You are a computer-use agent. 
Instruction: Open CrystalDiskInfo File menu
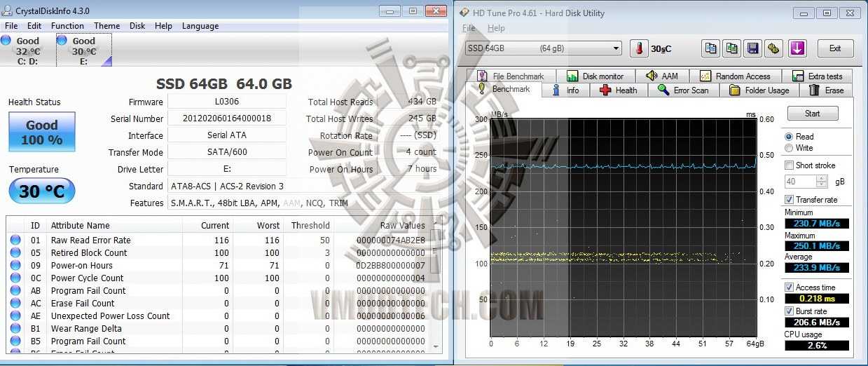pos(11,26)
